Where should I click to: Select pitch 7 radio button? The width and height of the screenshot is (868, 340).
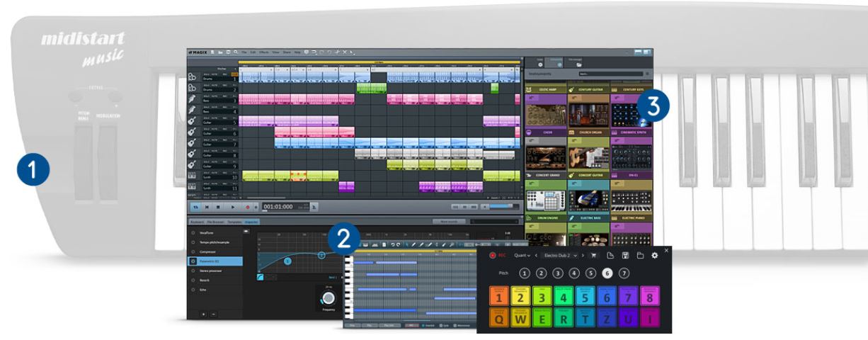click(624, 273)
